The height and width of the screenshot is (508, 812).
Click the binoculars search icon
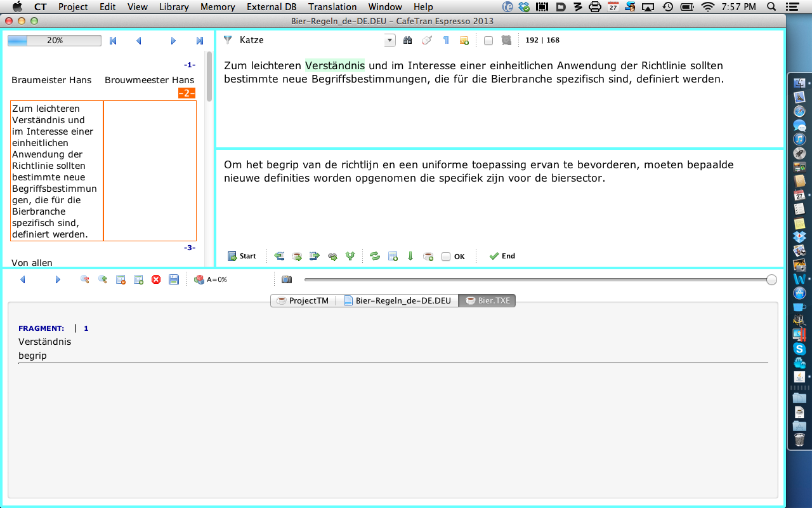pos(408,41)
